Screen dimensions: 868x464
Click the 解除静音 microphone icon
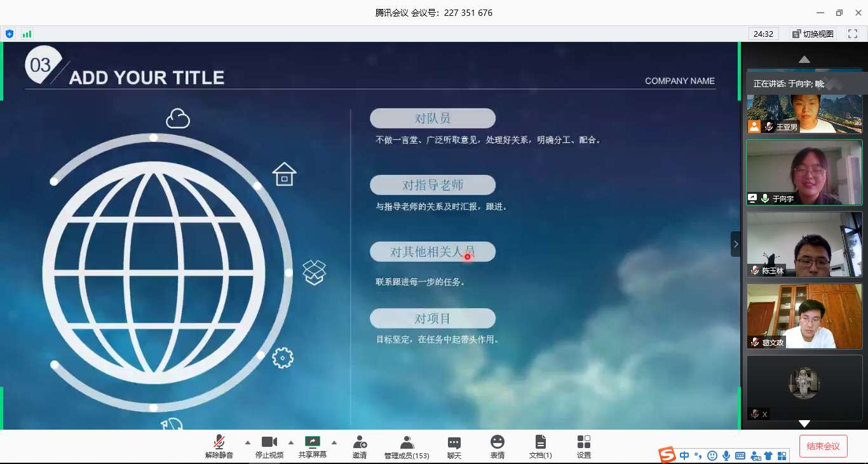coord(219,442)
